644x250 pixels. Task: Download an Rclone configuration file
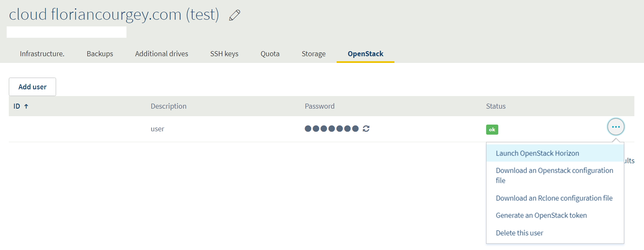click(554, 198)
